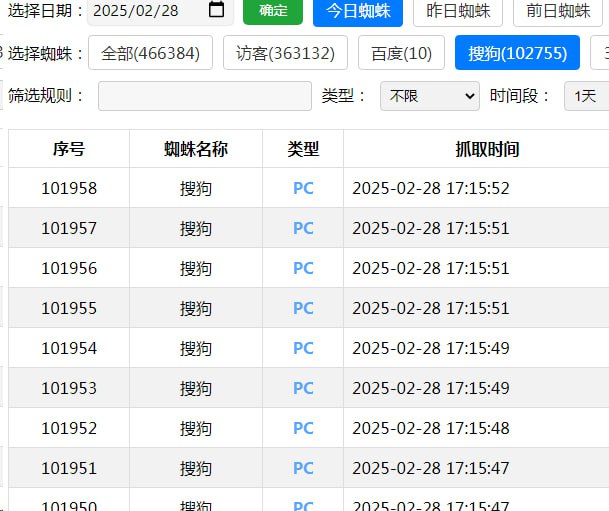Click the 抓取时间 column header
This screenshot has width=609, height=511.
click(x=487, y=149)
